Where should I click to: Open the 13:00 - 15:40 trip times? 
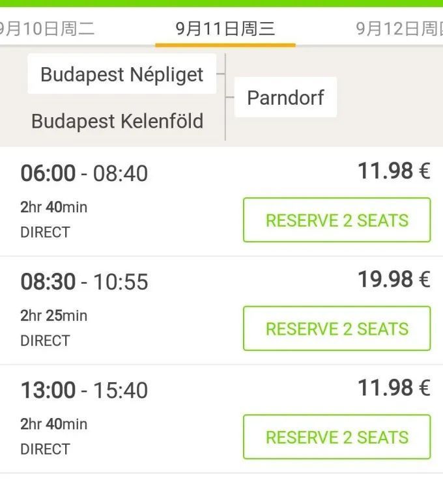[84, 390]
